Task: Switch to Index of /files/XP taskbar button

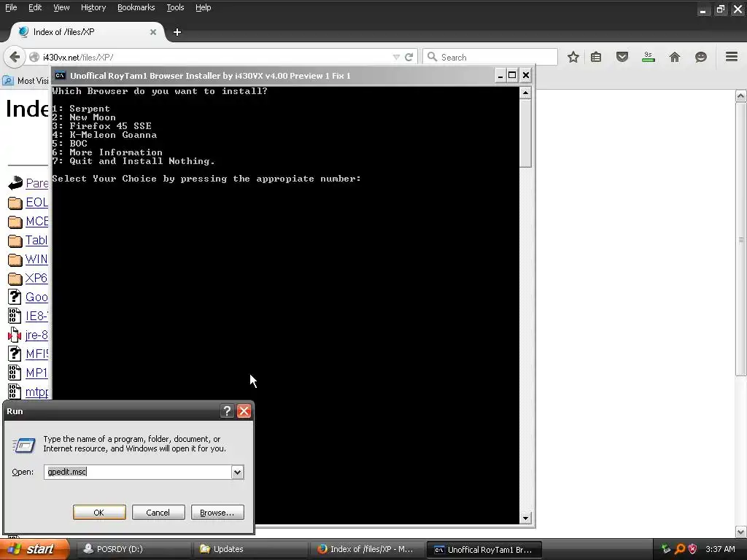Action: (x=366, y=549)
